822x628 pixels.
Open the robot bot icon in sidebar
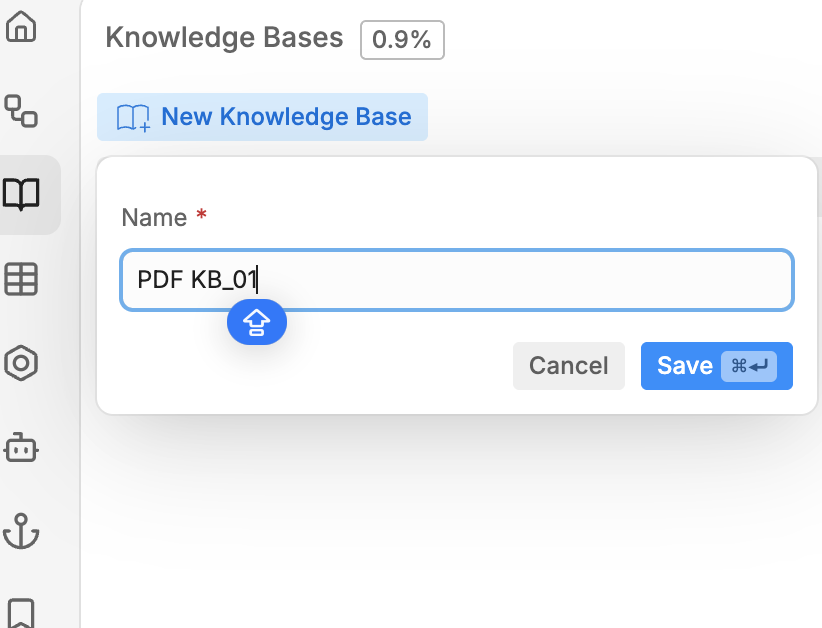coord(21,448)
